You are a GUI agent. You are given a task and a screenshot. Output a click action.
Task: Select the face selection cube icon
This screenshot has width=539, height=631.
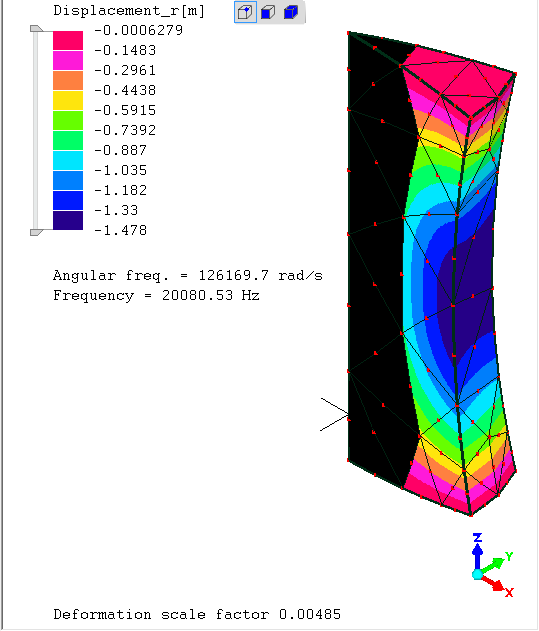(268, 12)
